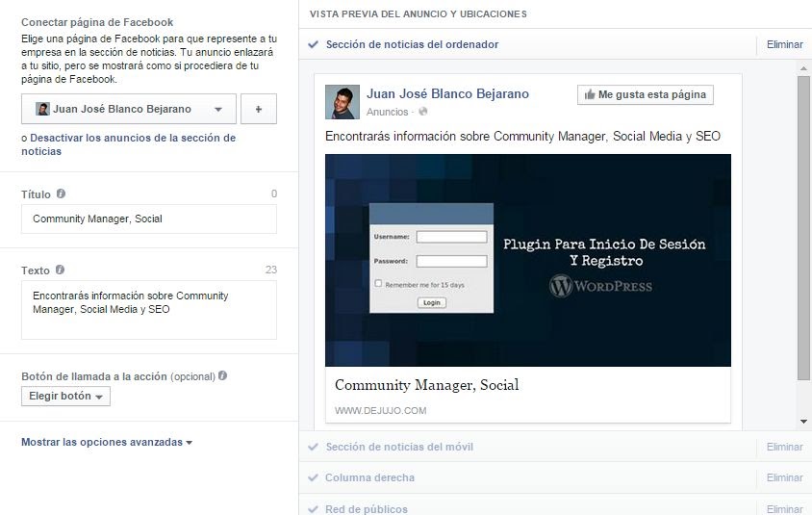Click the Anuncios label under the page name

[x=388, y=112]
